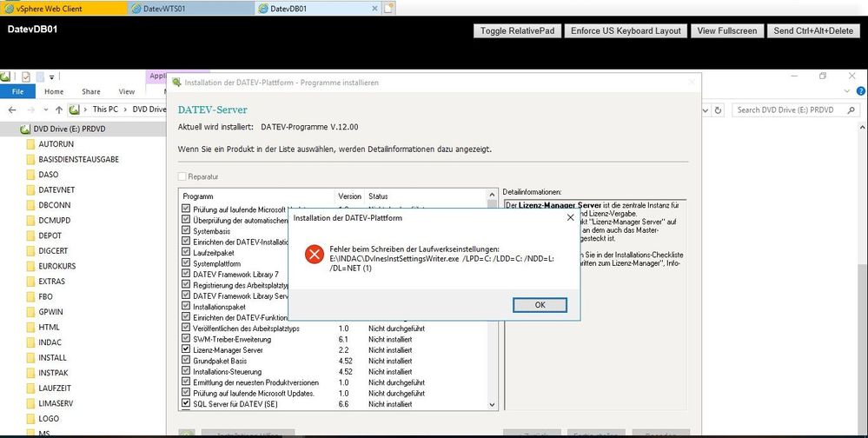This screenshot has width=868, height=438.
Task: Toggle the Reparatur checkbox
Action: coord(182,176)
